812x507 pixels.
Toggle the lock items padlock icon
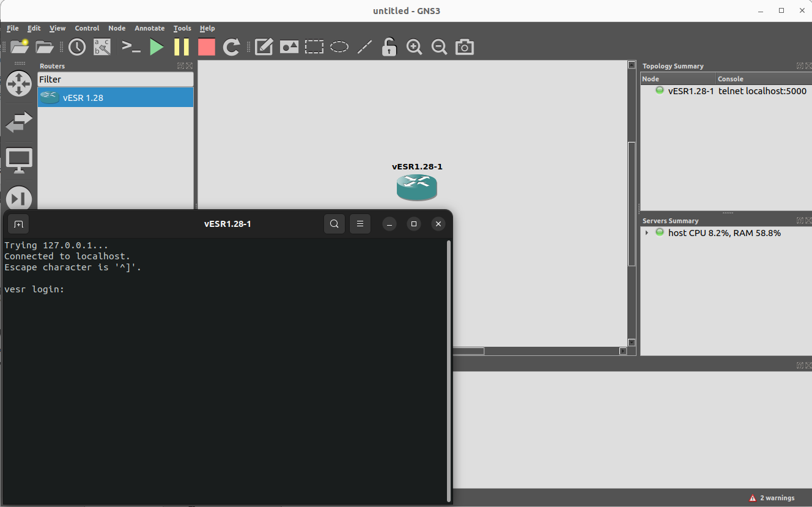click(x=389, y=46)
